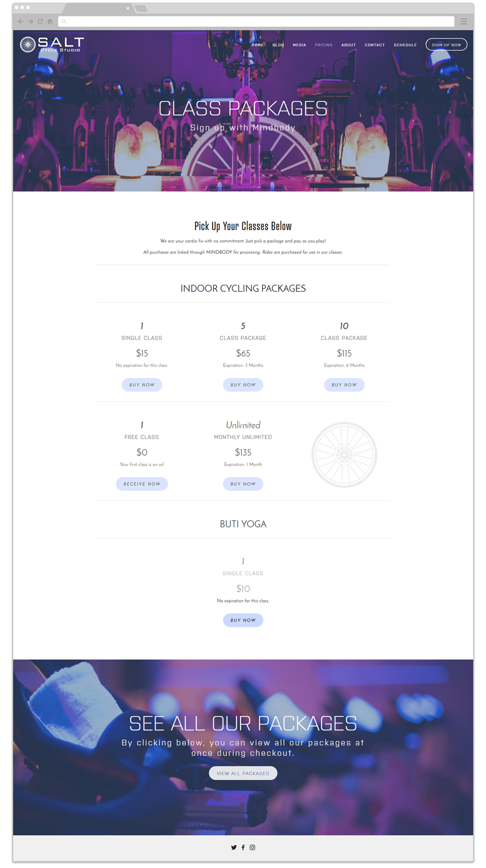
Task: Click the Sign-Up Now button
Action: pyautogui.click(x=446, y=45)
